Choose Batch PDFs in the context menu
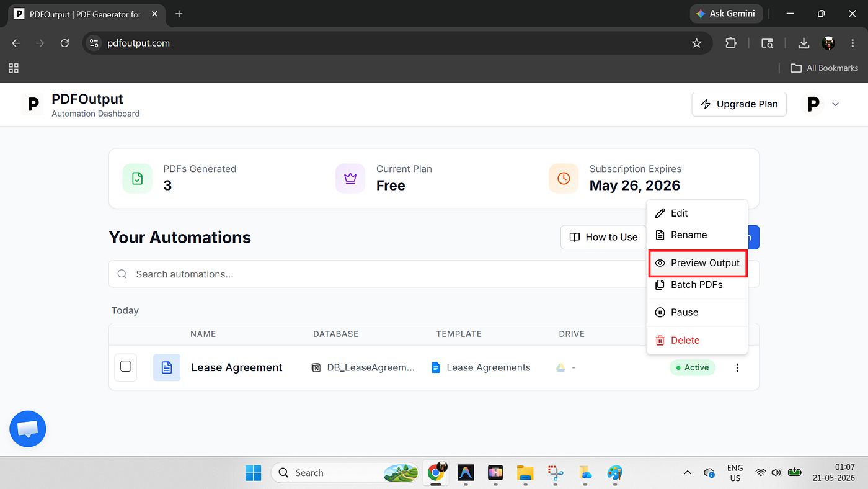 (697, 284)
